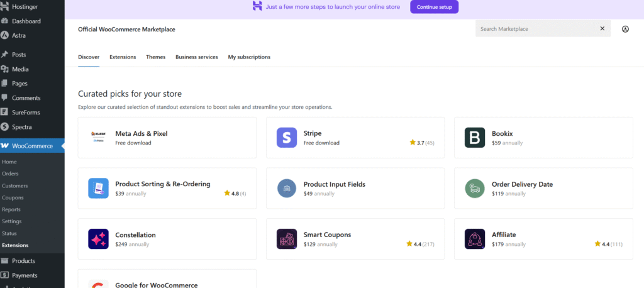Open the Constellation extension icon

99,239
